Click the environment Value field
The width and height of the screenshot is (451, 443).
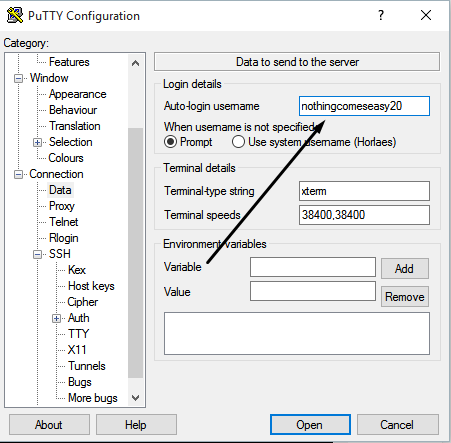point(313,291)
